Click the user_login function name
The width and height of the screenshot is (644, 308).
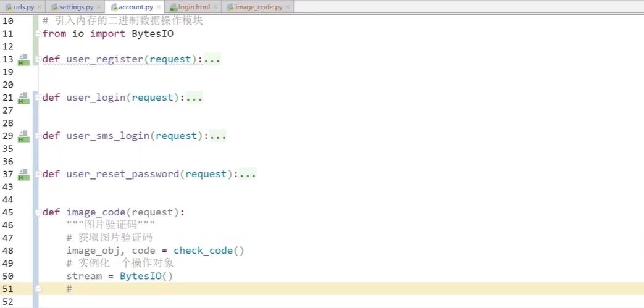click(x=96, y=98)
